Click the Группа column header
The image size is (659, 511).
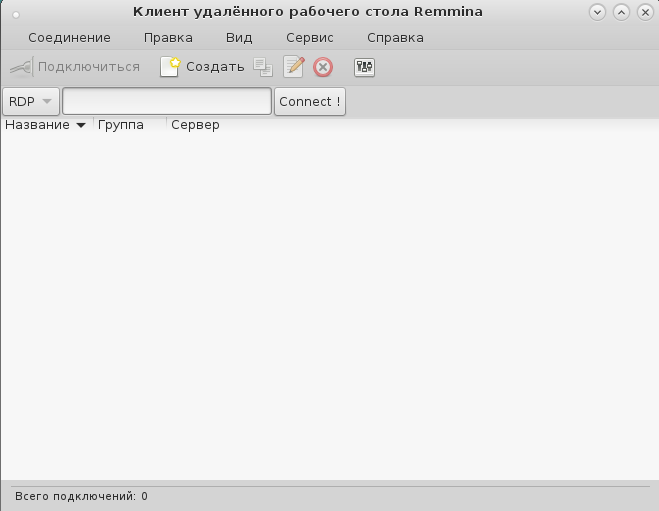[x=121, y=125]
